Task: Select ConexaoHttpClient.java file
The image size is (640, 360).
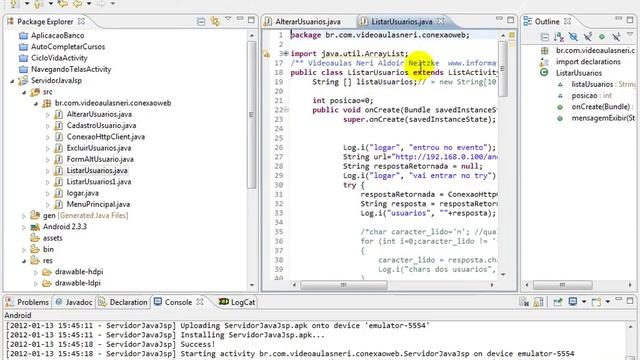Action: click(x=105, y=137)
